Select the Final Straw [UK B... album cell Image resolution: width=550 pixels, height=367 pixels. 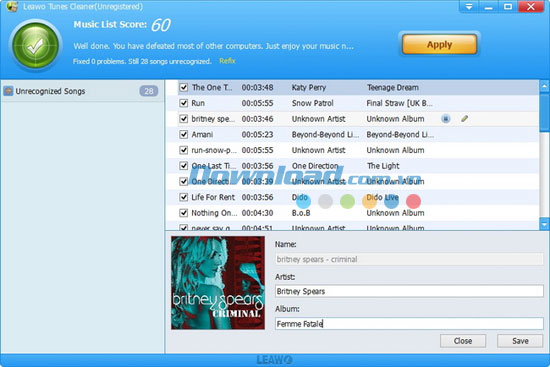pos(400,103)
